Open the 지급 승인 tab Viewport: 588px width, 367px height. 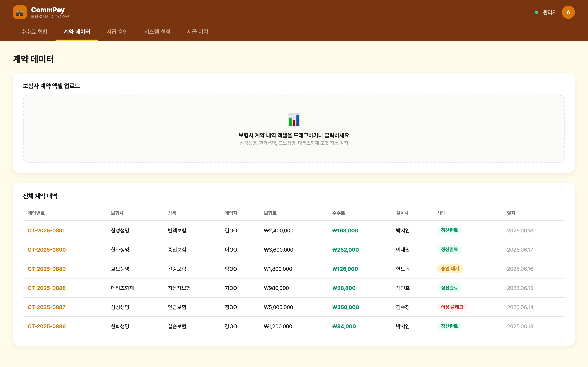117,32
